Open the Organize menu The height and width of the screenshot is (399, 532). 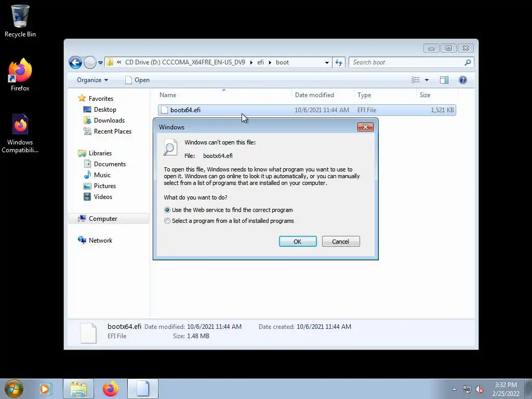(92, 80)
